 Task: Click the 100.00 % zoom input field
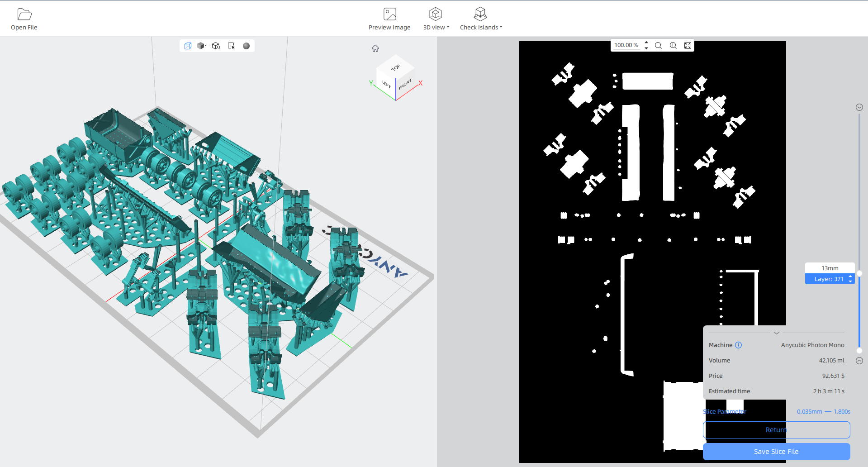point(626,45)
